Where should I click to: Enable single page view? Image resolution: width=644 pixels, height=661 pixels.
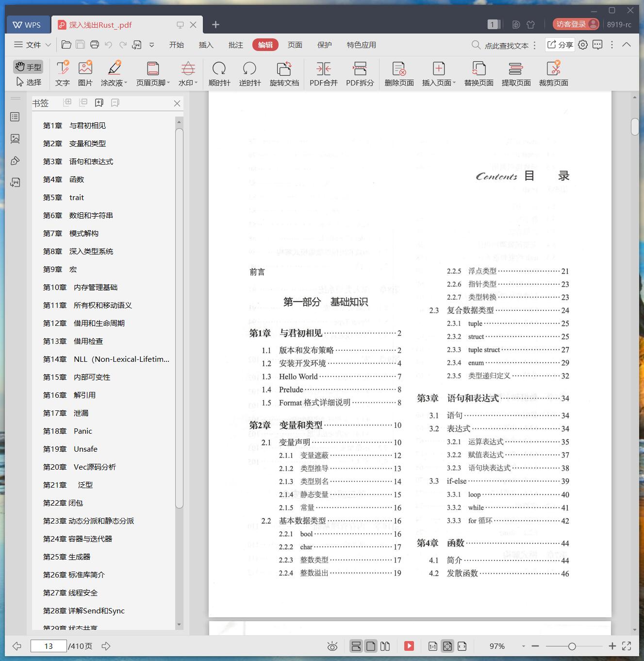[371, 646]
